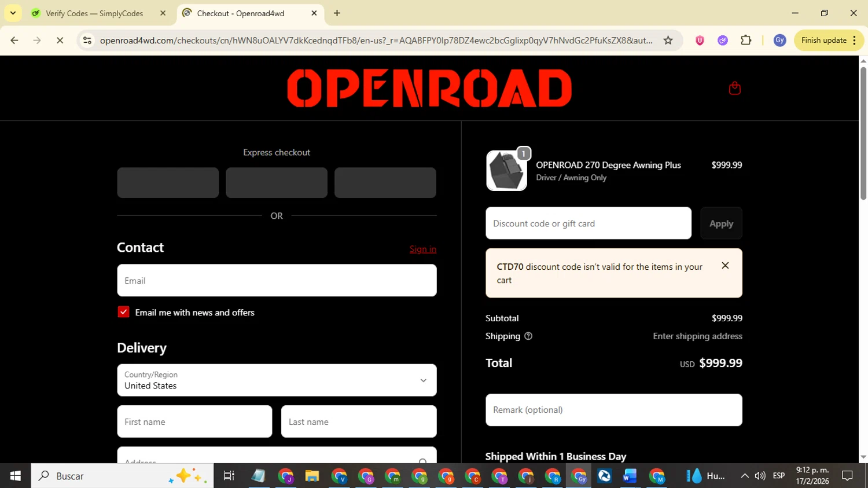Viewport: 868px width, 488px height.
Task: Open the Windows notification center
Action: pyautogui.click(x=847, y=476)
